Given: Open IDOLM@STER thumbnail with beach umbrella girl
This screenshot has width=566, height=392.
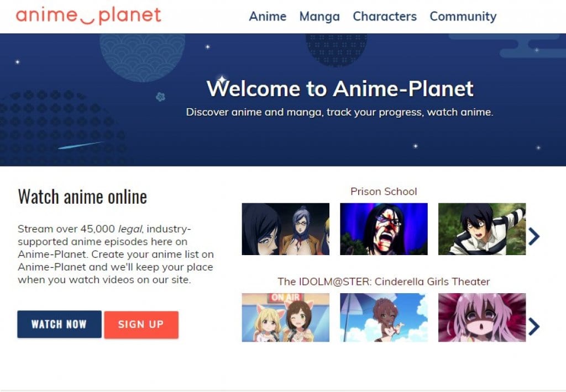Looking at the screenshot, I should [x=384, y=317].
